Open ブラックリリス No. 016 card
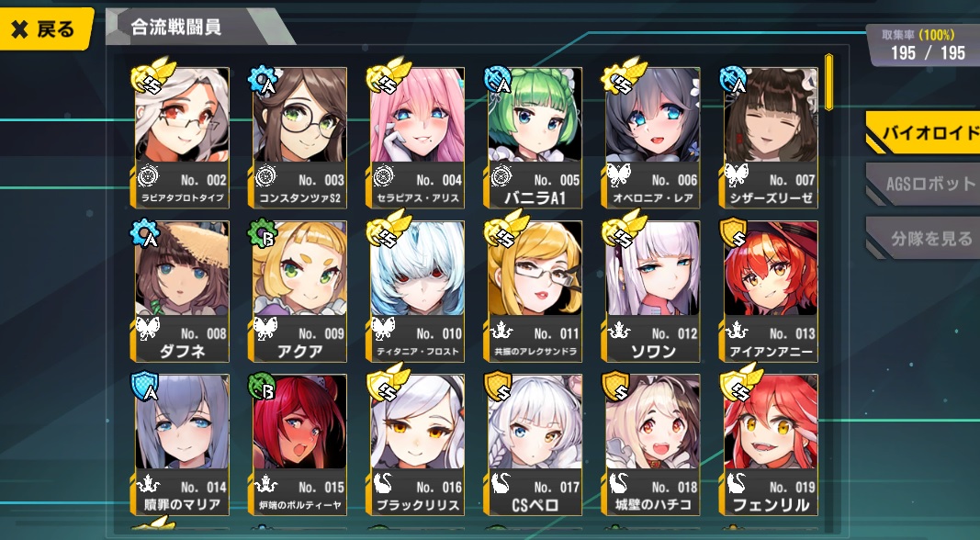 pos(418,444)
